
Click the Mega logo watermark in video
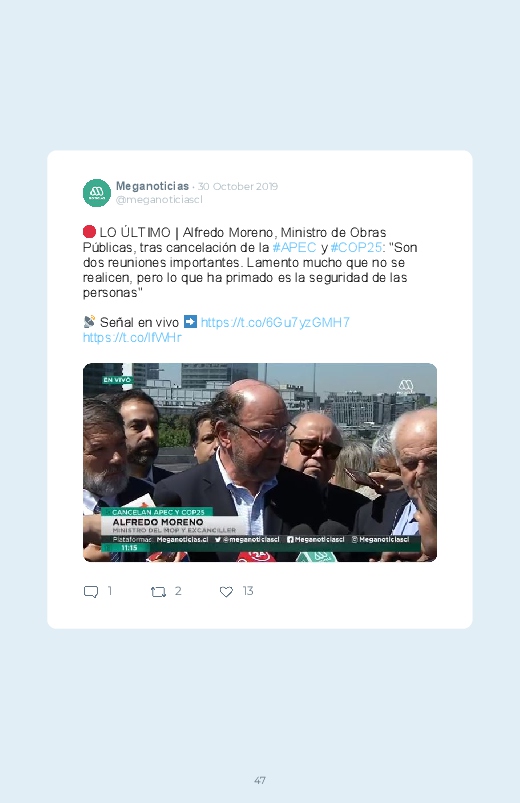pyautogui.click(x=406, y=386)
